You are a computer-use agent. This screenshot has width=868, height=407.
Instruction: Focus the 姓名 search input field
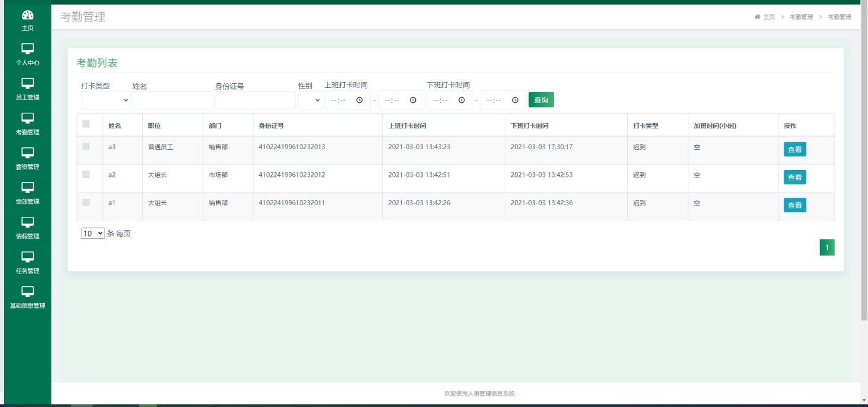click(173, 100)
